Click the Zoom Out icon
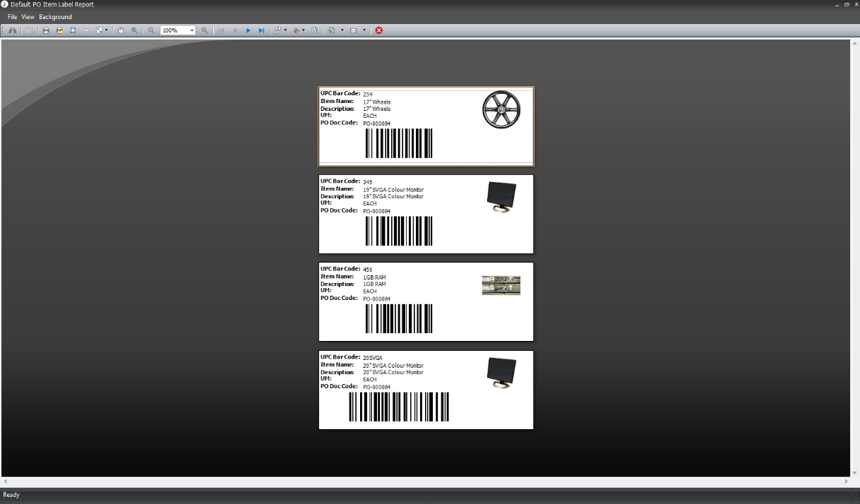The image size is (860, 504). click(151, 30)
